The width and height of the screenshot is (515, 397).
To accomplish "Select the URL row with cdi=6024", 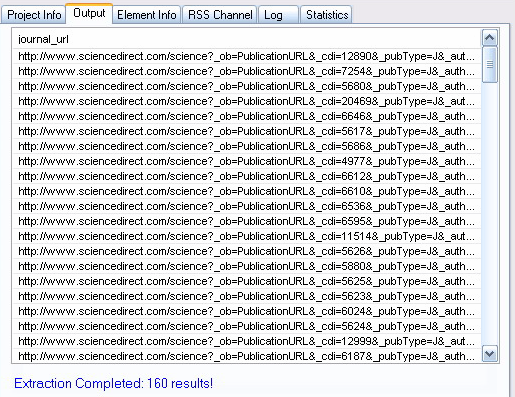I will coord(246,311).
